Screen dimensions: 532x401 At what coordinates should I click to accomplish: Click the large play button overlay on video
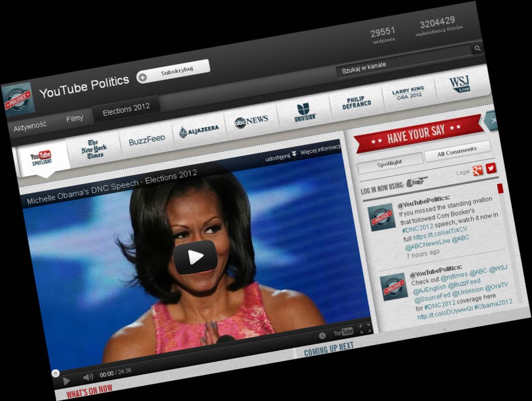[195, 257]
